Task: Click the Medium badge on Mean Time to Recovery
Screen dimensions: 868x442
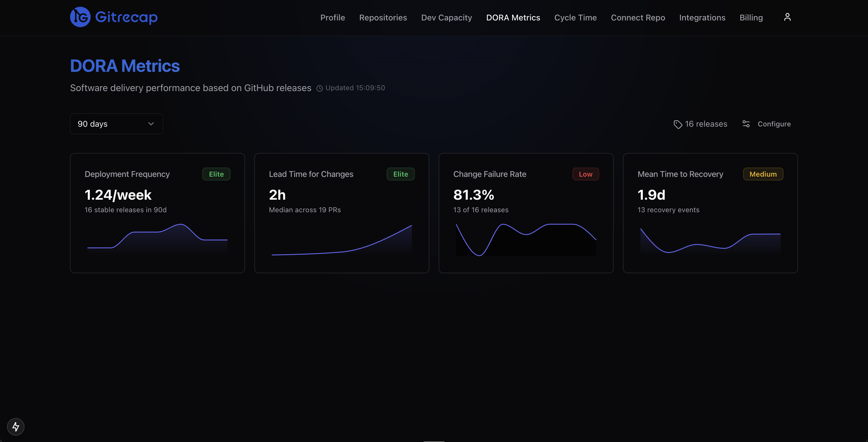Action: [763, 174]
